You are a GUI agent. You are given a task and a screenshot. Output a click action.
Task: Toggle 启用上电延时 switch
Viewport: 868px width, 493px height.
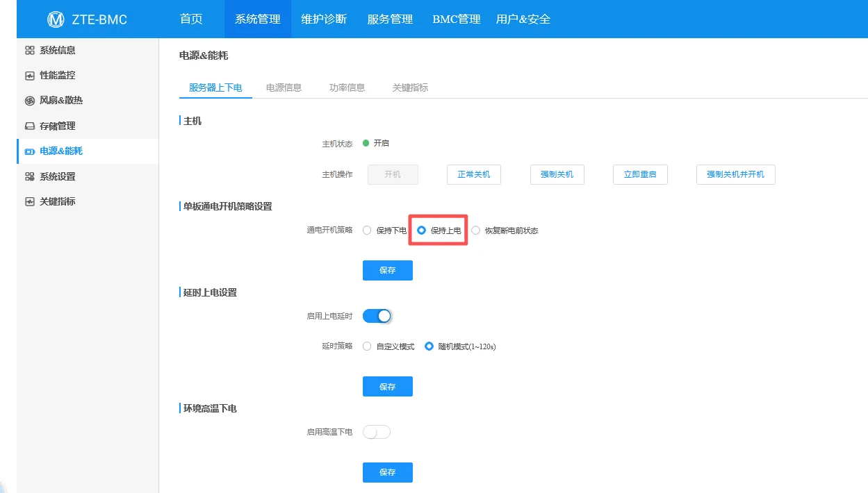tap(377, 316)
